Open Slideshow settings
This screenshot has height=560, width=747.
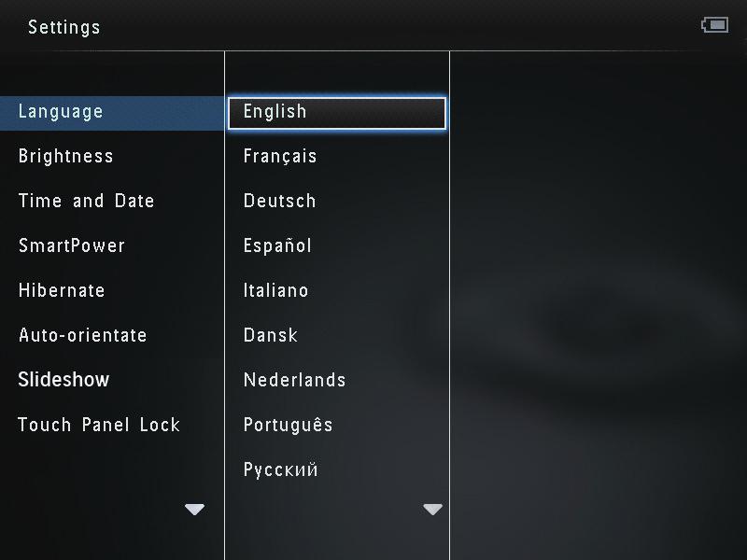pos(63,380)
